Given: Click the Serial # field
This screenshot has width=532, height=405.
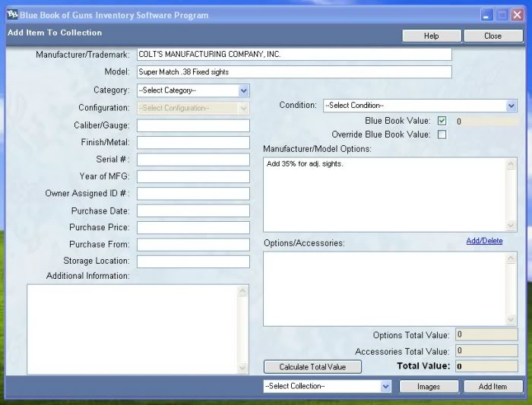Looking at the screenshot, I should tap(193, 160).
